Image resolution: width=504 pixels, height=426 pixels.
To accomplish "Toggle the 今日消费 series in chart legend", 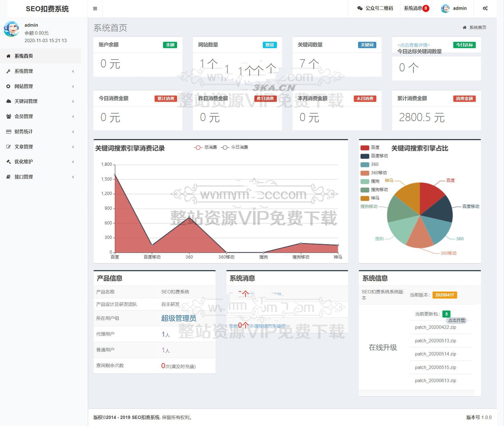I will 234,147.
